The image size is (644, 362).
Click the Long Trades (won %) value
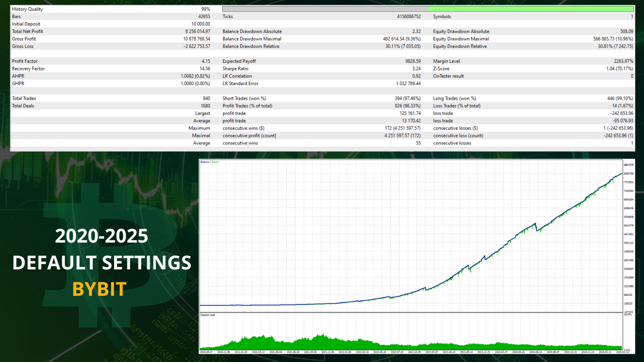(x=620, y=98)
